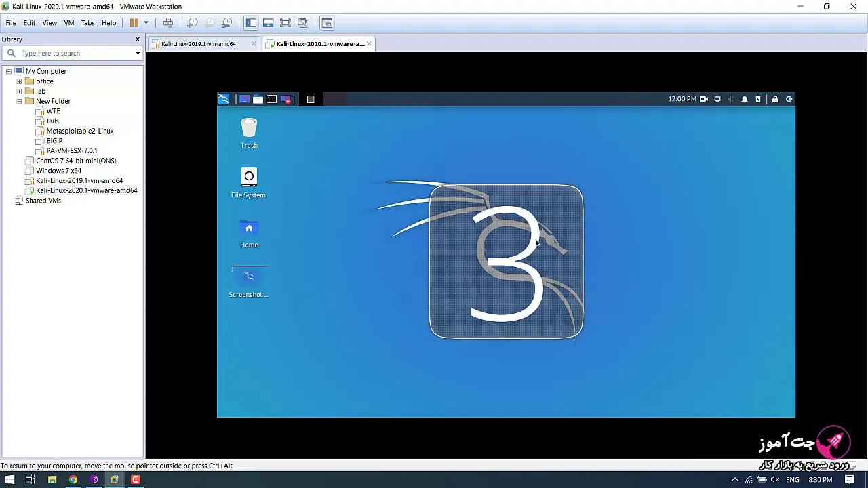
Task: Toggle the library sidebar view icon
Action: (x=251, y=23)
